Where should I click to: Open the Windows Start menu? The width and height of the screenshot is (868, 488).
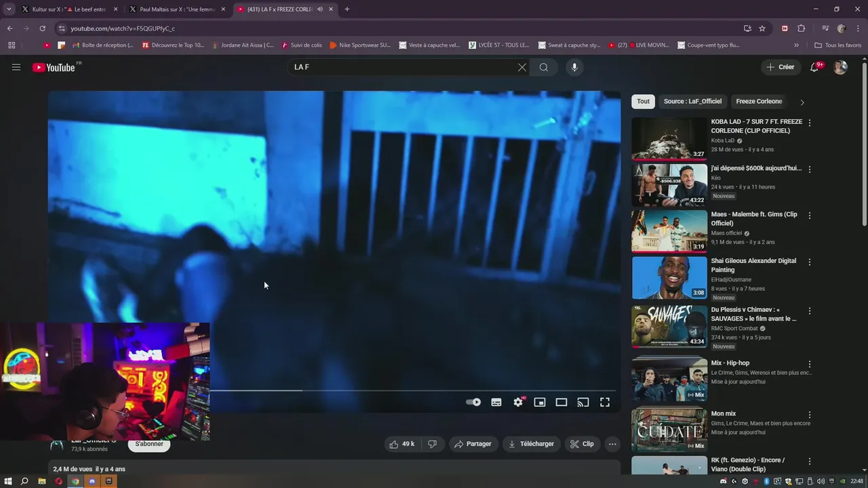point(7,481)
